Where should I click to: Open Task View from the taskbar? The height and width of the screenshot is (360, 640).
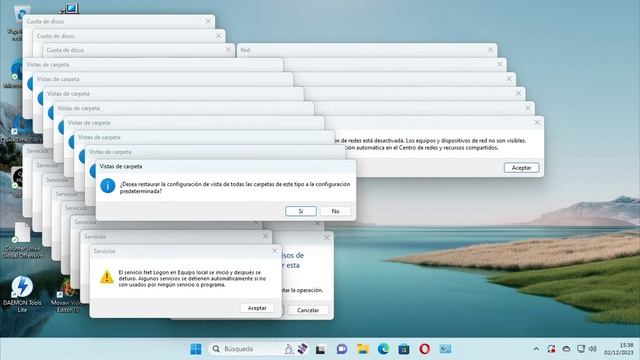[x=320, y=349]
